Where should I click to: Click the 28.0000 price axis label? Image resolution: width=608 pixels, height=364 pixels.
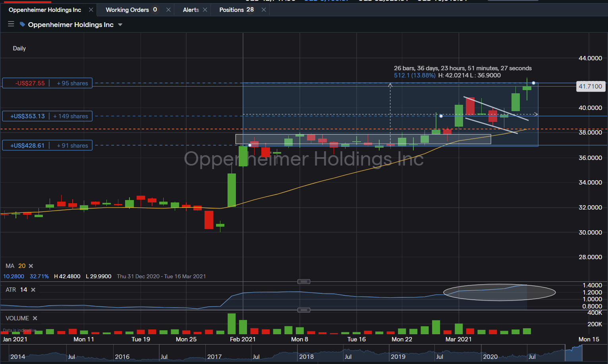[x=591, y=257]
